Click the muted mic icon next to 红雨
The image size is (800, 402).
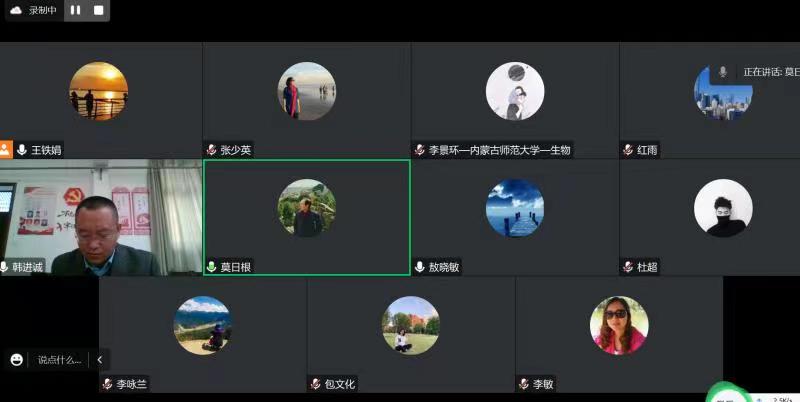click(x=628, y=150)
